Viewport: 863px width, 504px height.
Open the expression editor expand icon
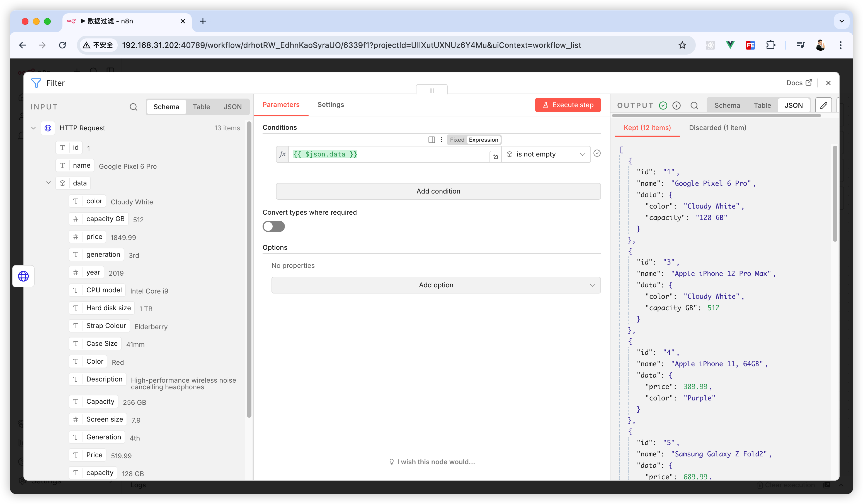(495, 157)
